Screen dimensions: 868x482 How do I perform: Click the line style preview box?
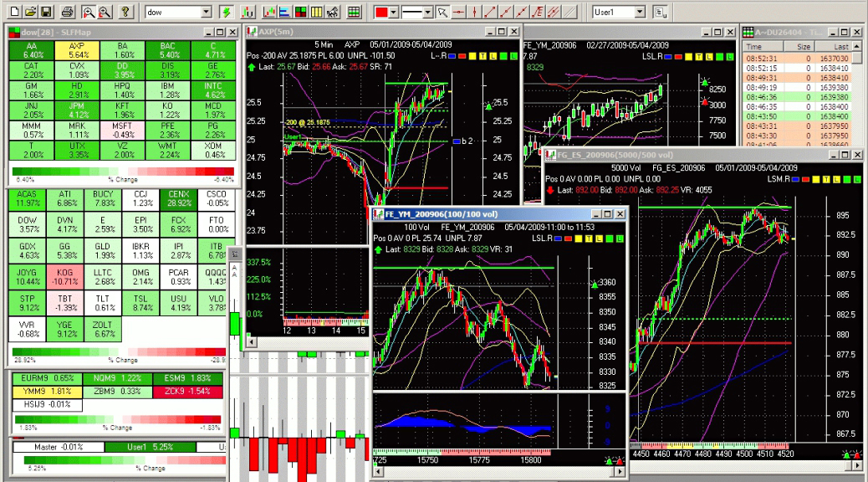point(412,12)
